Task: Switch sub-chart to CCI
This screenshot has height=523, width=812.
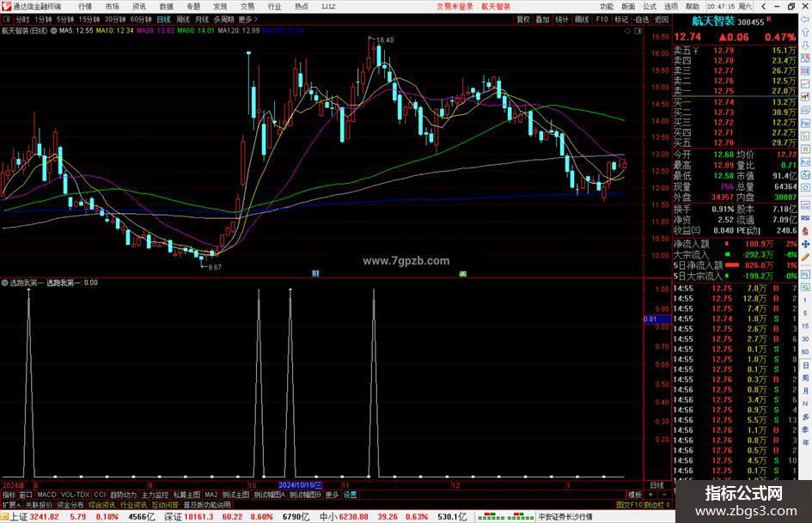Action: 100,495
